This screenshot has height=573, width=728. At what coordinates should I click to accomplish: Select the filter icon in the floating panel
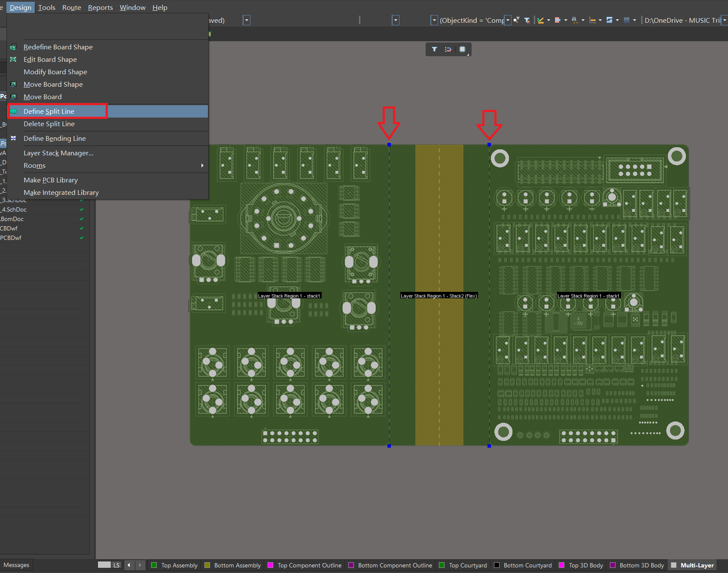click(434, 49)
